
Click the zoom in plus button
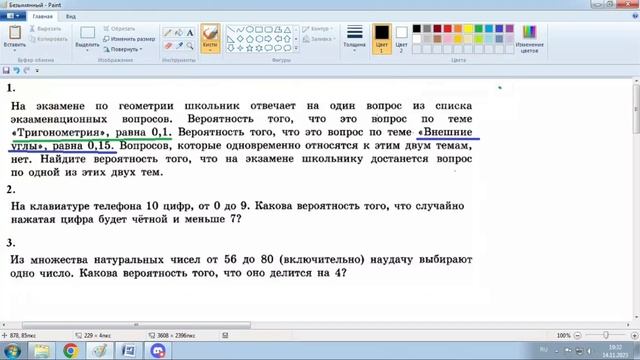click(x=634, y=336)
